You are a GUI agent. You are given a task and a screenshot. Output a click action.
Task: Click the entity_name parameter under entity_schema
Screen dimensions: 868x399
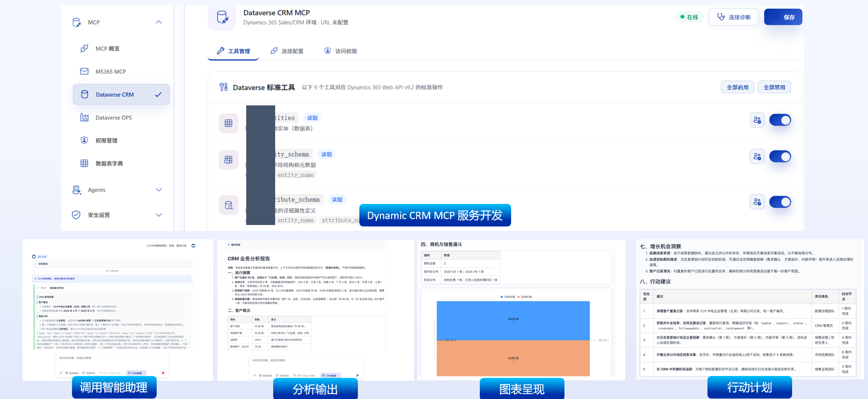click(296, 175)
